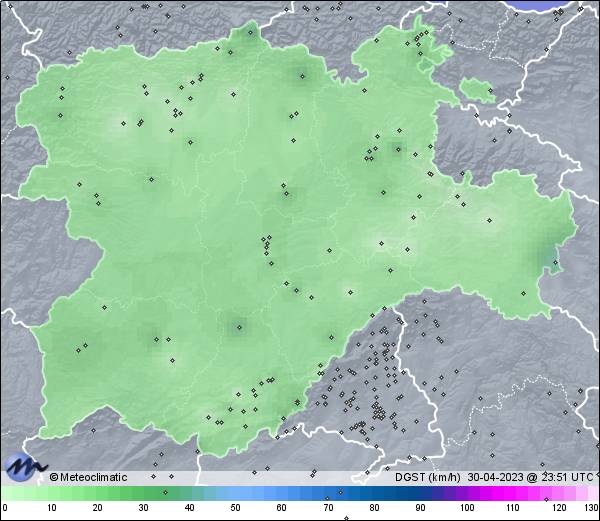Click scale label 40

click(190, 508)
